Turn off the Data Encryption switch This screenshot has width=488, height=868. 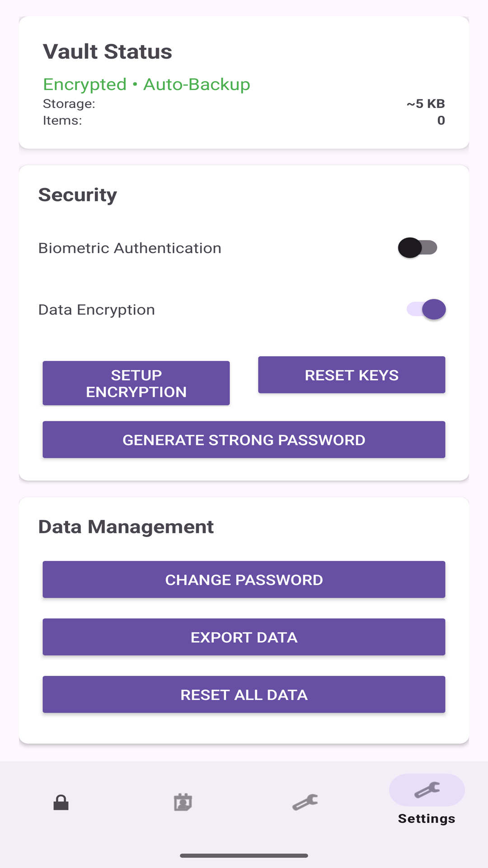point(426,309)
